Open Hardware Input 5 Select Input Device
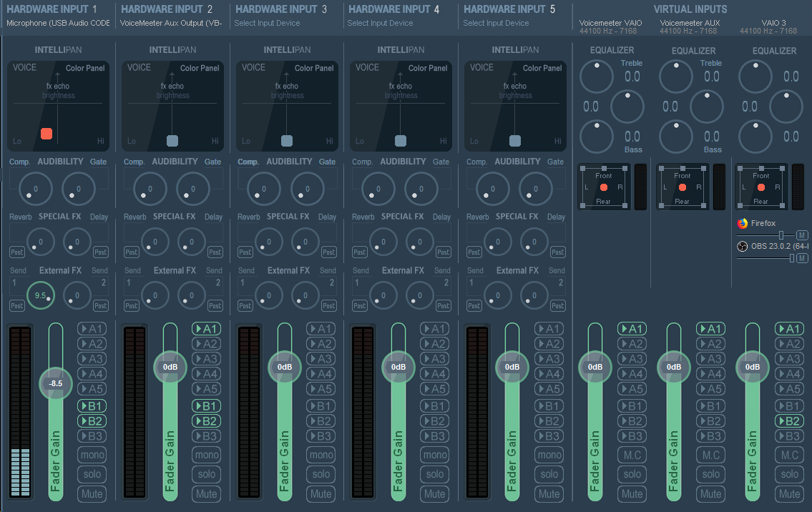The height and width of the screenshot is (512, 812). tap(496, 24)
